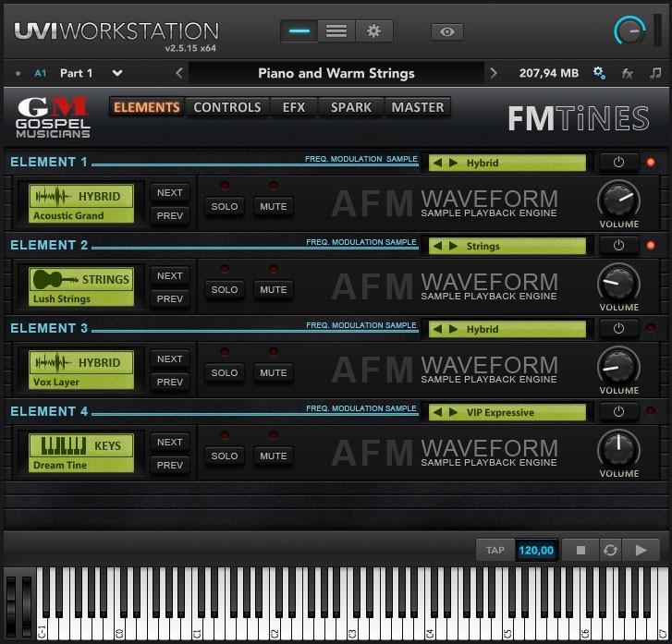Select next category for Element 4 VIP Expressive
Screen dimensions: 672x644
[x=453, y=412]
